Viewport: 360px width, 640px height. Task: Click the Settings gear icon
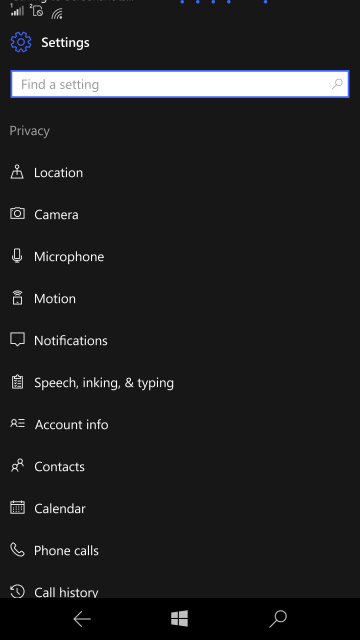pyautogui.click(x=21, y=42)
